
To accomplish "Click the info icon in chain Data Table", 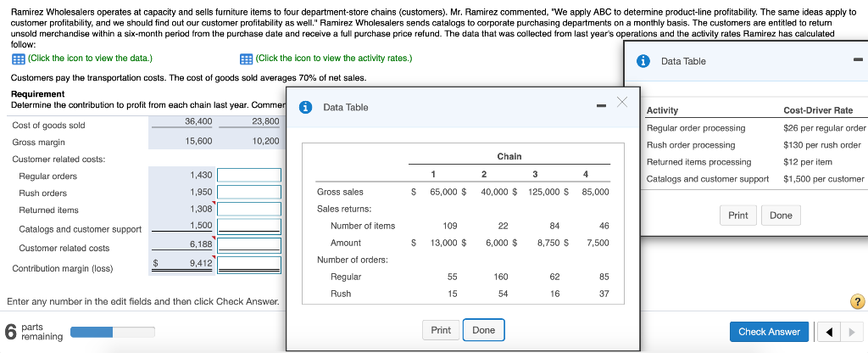I will 305,108.
